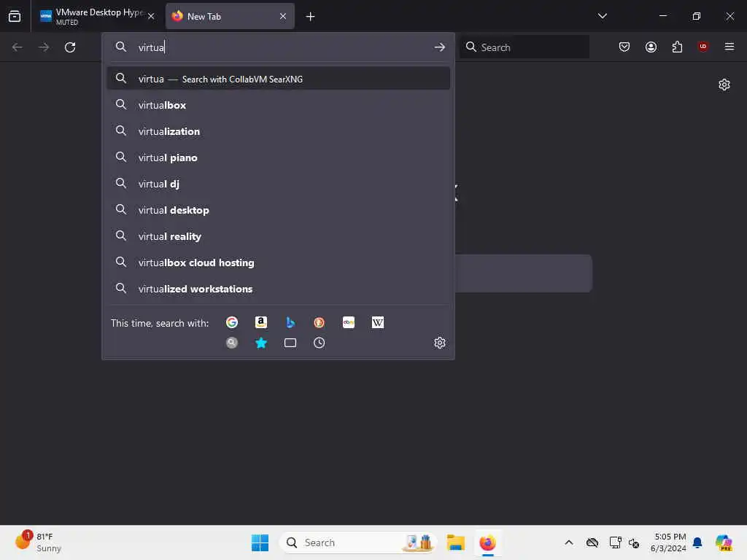This screenshot has width=747, height=560.
Task: Focus the Windows taskbar Search box
Action: point(358,542)
